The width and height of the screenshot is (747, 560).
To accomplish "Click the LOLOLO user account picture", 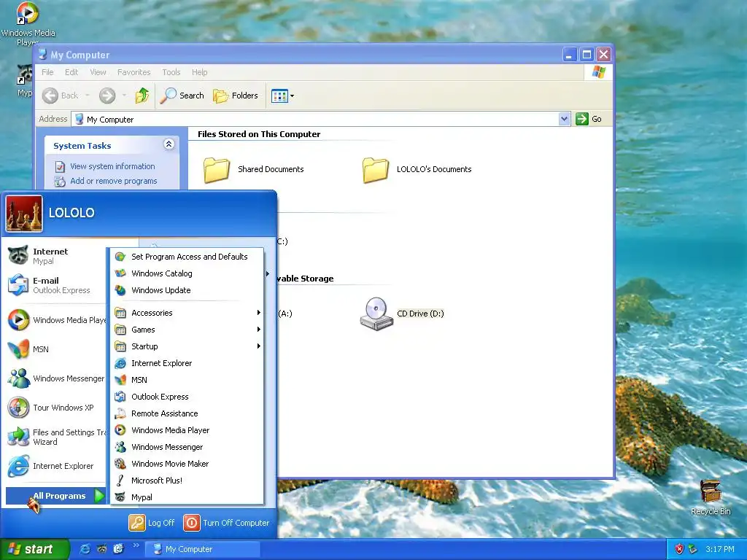I will pos(24,214).
